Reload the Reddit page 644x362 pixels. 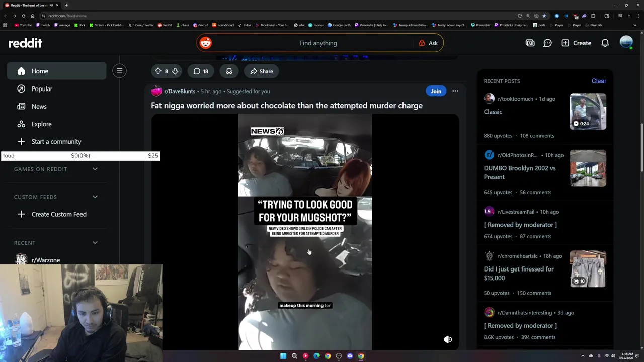click(x=23, y=16)
